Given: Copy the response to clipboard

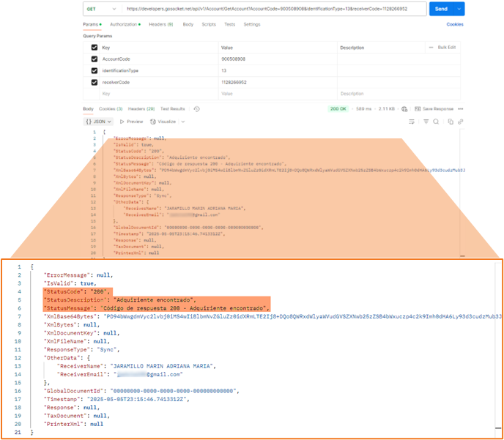Looking at the screenshot, I should click(x=451, y=122).
